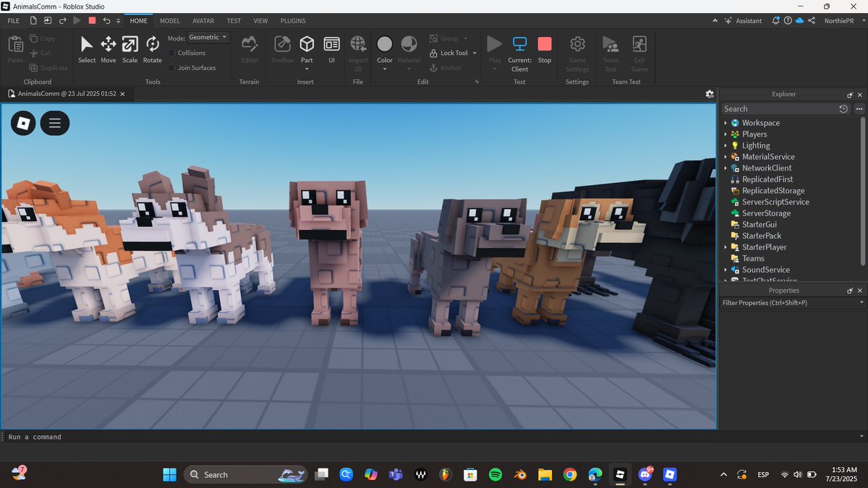Click the undo arrow in quick access bar

click(107, 21)
